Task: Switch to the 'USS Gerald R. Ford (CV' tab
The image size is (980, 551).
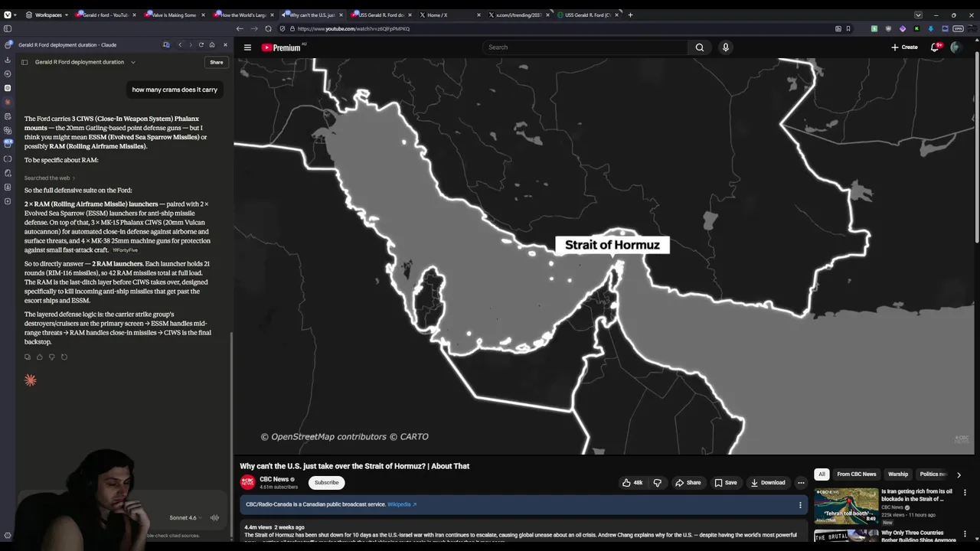Action: [x=588, y=15]
